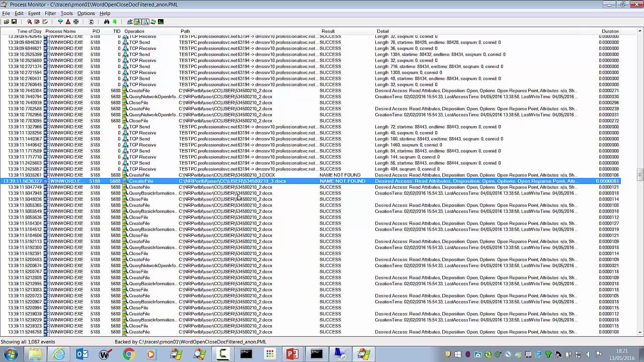This screenshot has height=362, width=644.
Task: Toggle Show Registry Activity icon
Action: tap(130, 22)
